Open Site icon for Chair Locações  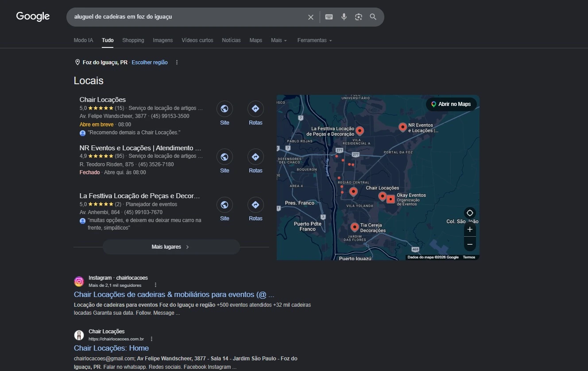click(x=224, y=109)
